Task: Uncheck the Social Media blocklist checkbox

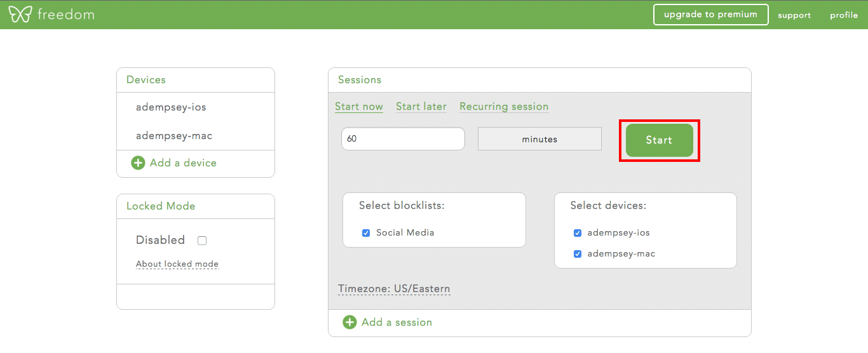Action: pyautogui.click(x=366, y=233)
